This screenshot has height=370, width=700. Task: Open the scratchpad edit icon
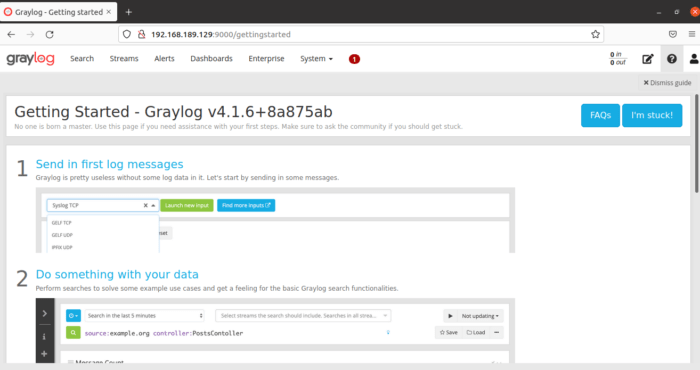coord(648,59)
